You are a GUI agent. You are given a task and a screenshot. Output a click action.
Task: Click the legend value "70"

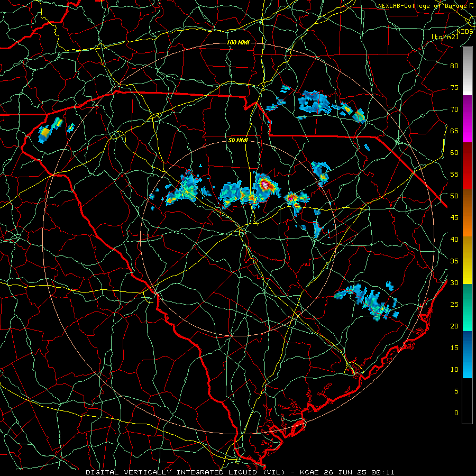[x=454, y=109]
